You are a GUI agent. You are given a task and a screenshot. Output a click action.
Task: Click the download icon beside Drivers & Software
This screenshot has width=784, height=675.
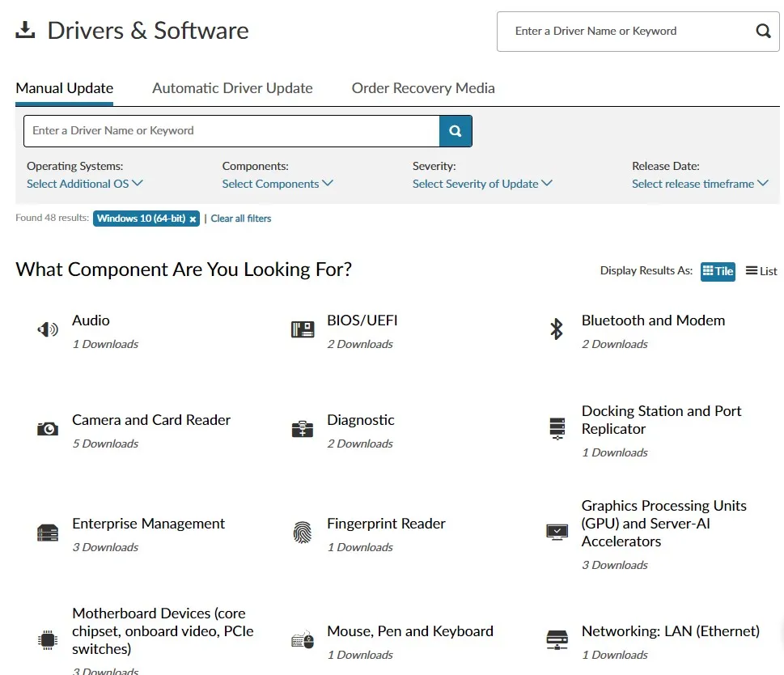click(25, 30)
